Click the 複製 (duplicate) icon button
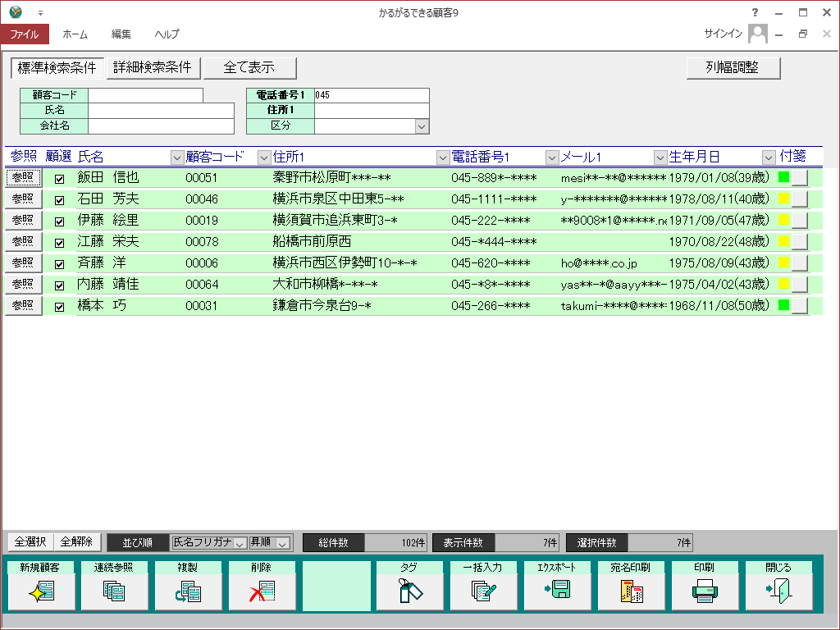Screen dimensions: 840x630 (189, 585)
